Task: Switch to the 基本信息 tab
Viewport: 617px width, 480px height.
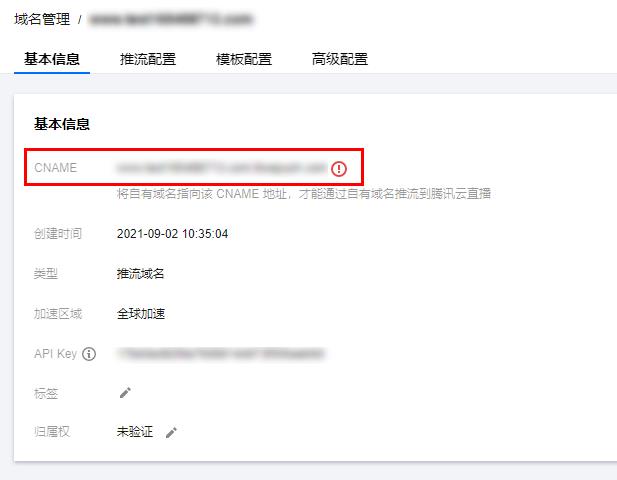Action: 52,59
